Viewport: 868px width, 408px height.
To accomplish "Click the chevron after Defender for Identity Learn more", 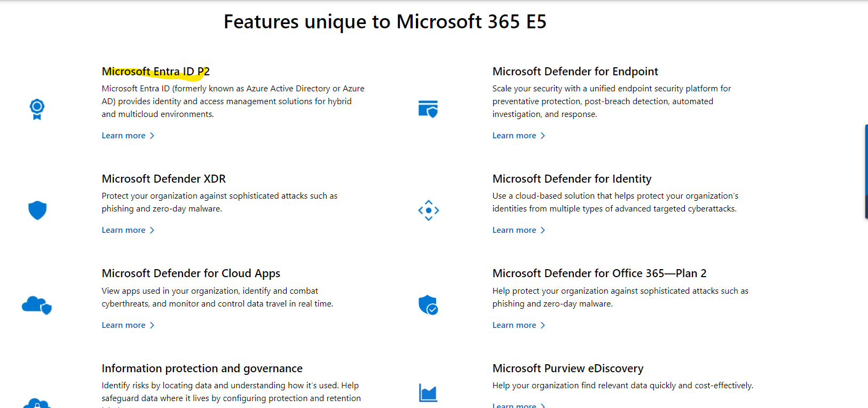I will click(543, 230).
